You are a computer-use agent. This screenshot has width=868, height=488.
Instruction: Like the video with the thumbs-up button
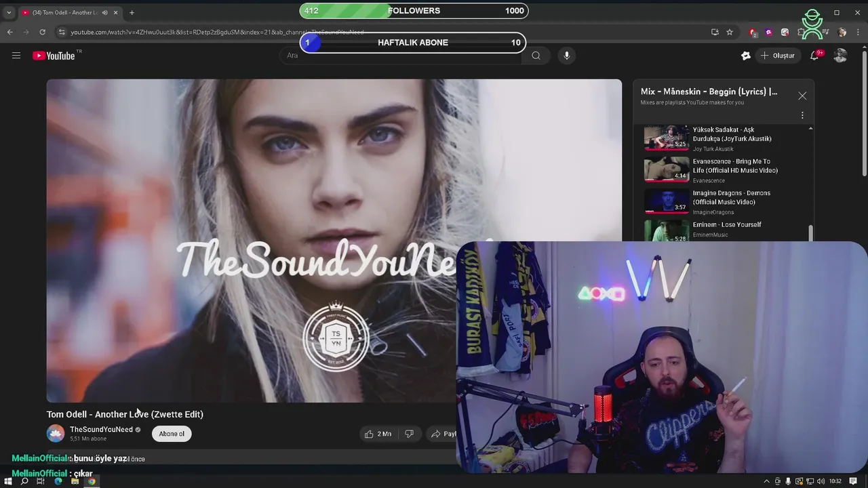coord(378,434)
